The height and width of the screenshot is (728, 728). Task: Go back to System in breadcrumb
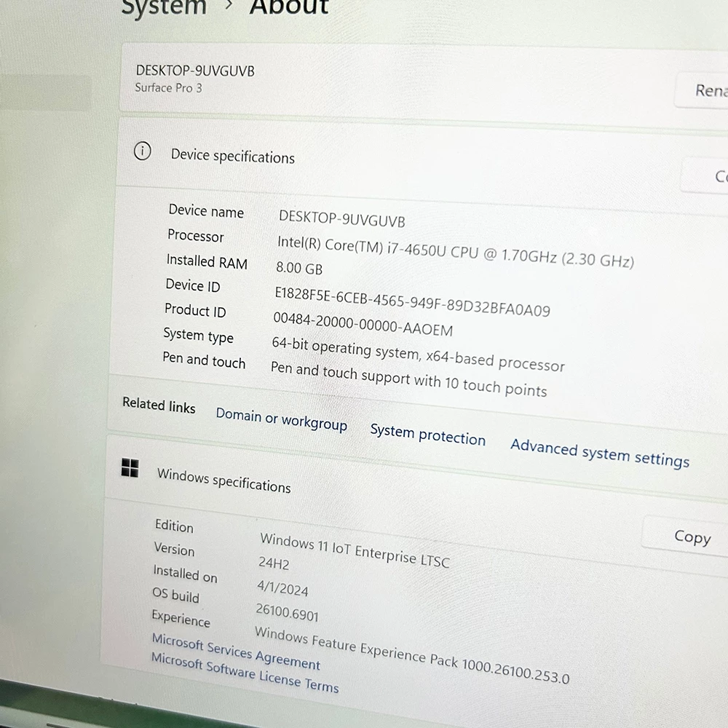click(164, 7)
